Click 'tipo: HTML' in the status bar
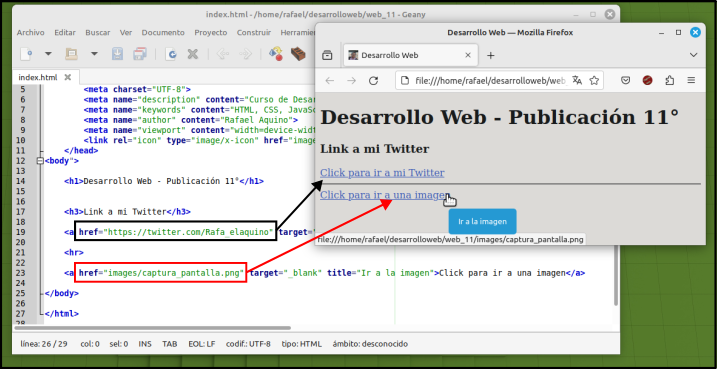Screen dimensions: 717x369 301,344
